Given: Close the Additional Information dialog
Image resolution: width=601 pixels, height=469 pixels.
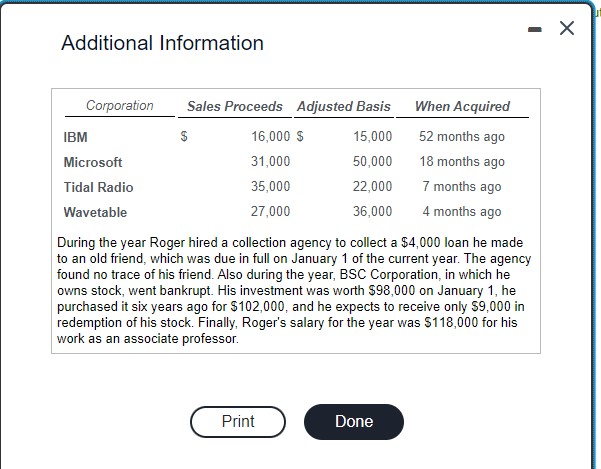Looking at the screenshot, I should [567, 28].
